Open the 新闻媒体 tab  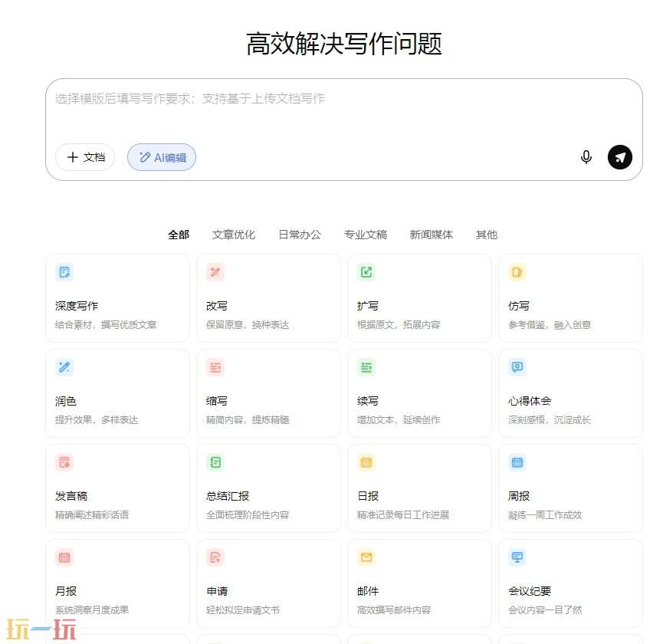click(x=432, y=235)
